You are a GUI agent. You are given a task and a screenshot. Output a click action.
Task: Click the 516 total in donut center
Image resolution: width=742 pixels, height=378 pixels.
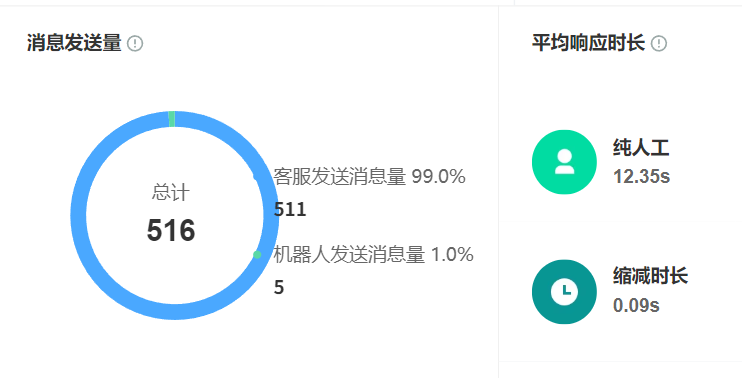tap(171, 230)
